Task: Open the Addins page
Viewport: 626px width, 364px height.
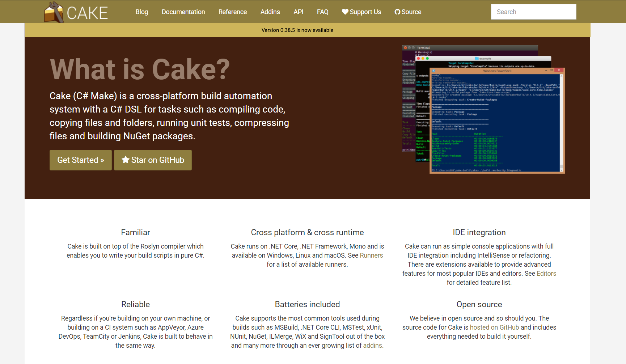Action: coord(270,12)
